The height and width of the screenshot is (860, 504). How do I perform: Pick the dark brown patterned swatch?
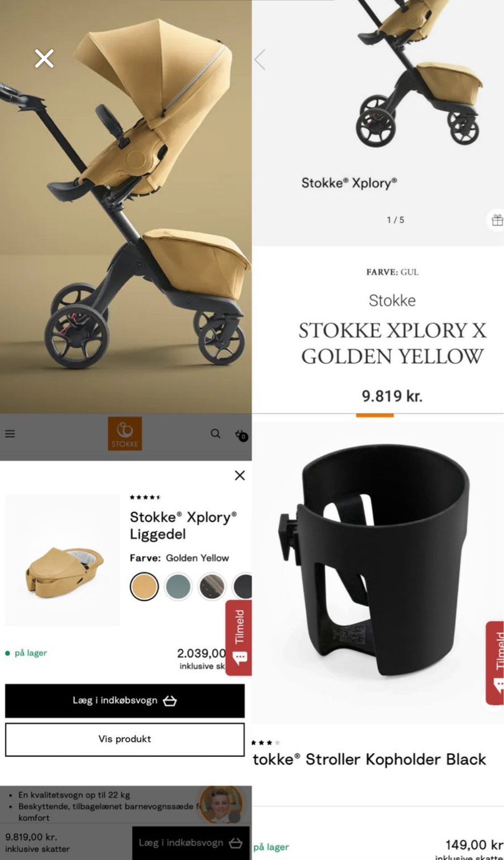212,586
